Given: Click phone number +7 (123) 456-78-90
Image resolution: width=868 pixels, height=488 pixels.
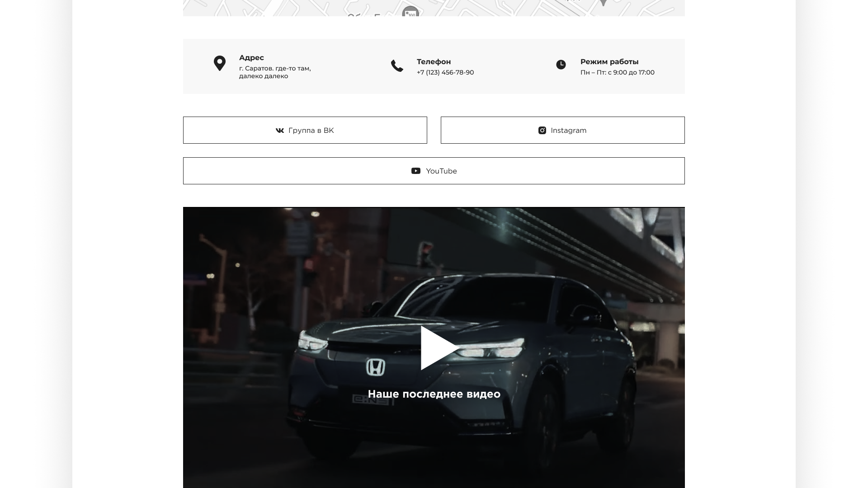Looking at the screenshot, I should (445, 72).
